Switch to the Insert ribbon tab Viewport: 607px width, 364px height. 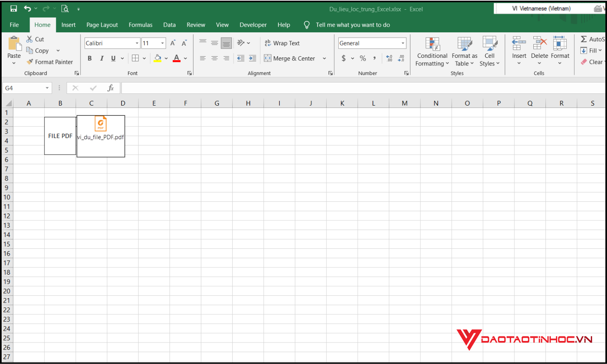pos(68,25)
